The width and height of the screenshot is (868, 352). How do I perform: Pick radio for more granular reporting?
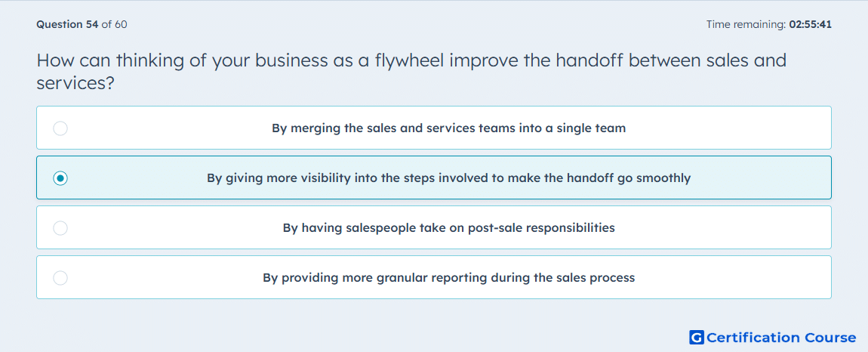60,278
